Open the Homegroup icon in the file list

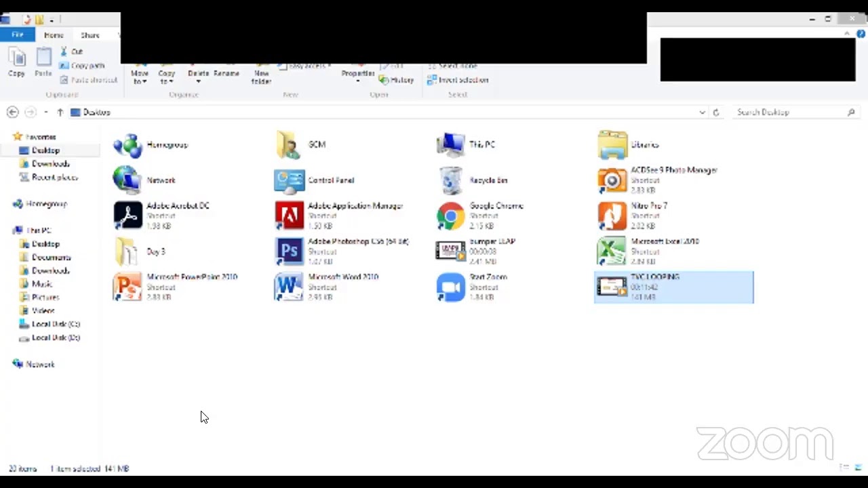coord(151,144)
